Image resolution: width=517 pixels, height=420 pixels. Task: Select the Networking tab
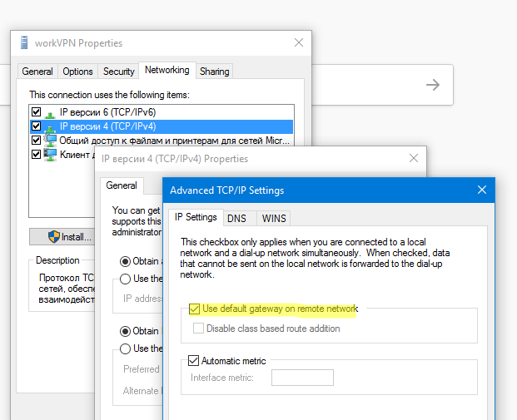coord(167,70)
